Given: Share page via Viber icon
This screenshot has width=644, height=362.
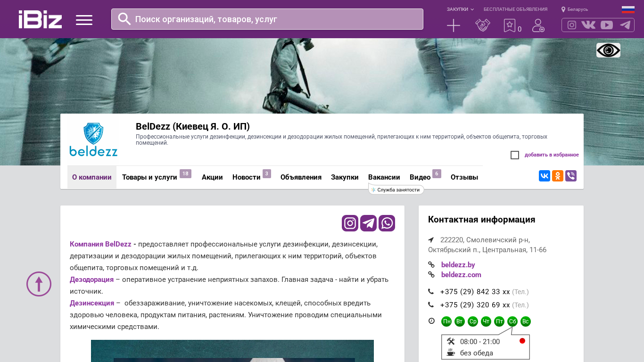Looking at the screenshot, I should click(570, 176).
